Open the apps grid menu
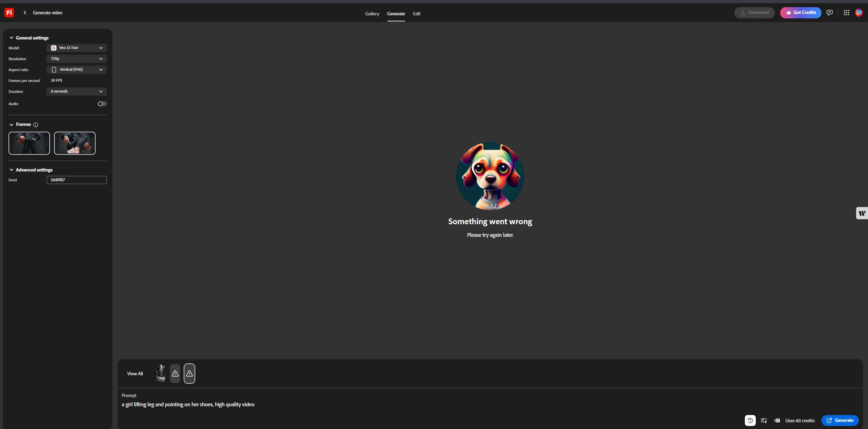868x429 pixels. click(x=846, y=13)
